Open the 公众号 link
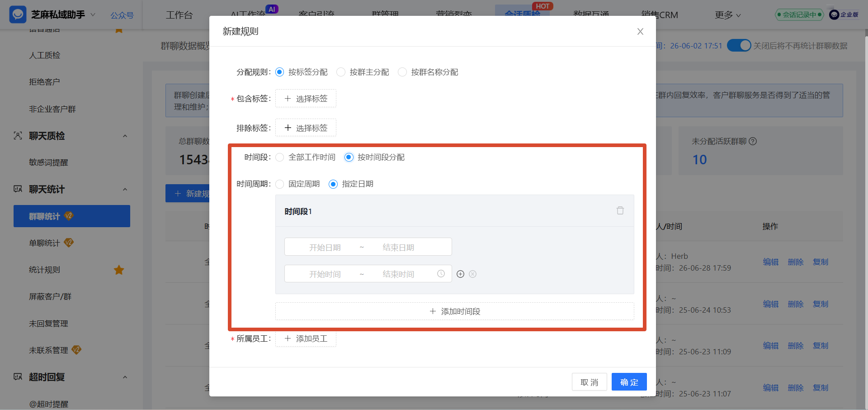This screenshot has height=410, width=868. (122, 15)
